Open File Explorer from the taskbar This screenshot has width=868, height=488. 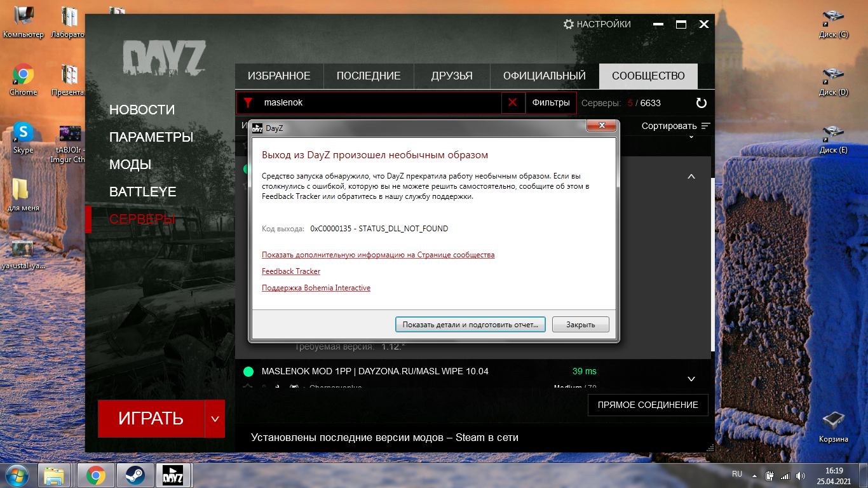[54, 475]
